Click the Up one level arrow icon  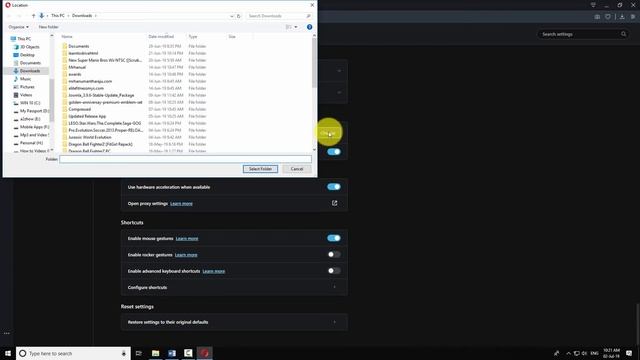coord(33,16)
